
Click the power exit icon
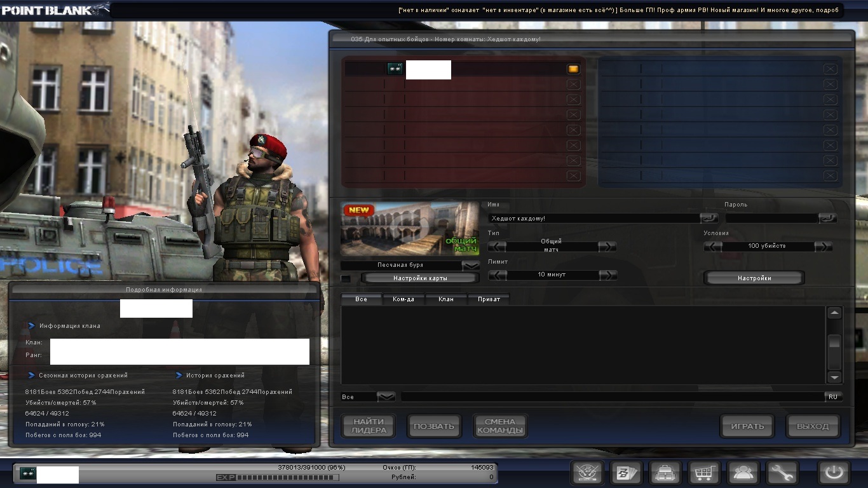coord(833,473)
